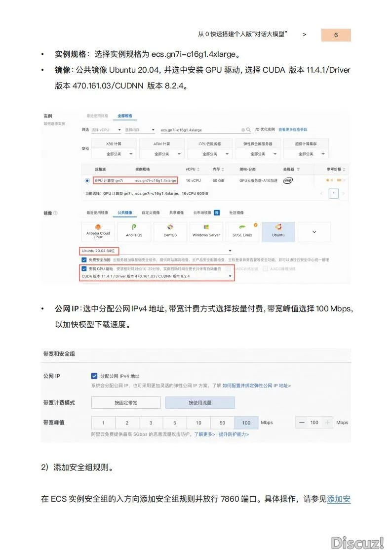
Task: Toggle the 分配公网 IPv4 地址 checkbox
Action: (x=94, y=376)
